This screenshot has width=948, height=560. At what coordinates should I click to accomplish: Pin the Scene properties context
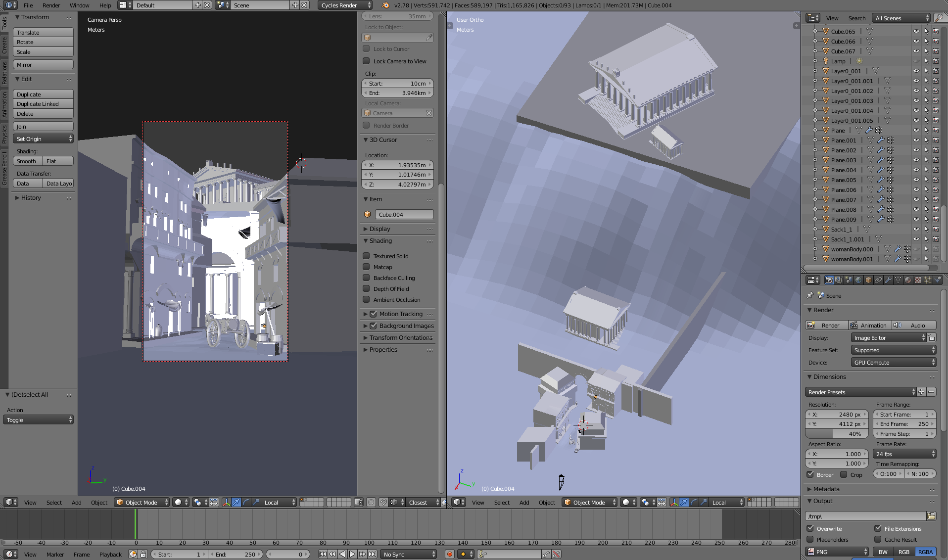(810, 295)
